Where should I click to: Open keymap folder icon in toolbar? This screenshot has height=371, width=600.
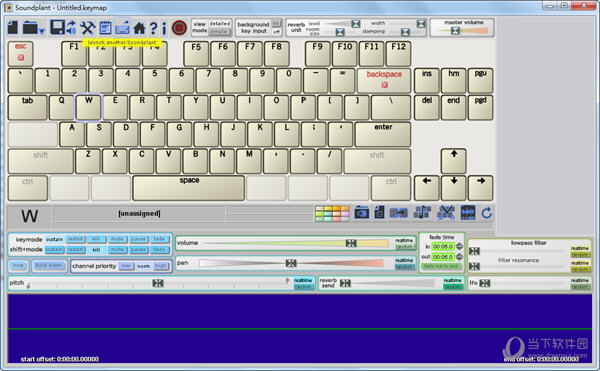pyautogui.click(x=30, y=28)
